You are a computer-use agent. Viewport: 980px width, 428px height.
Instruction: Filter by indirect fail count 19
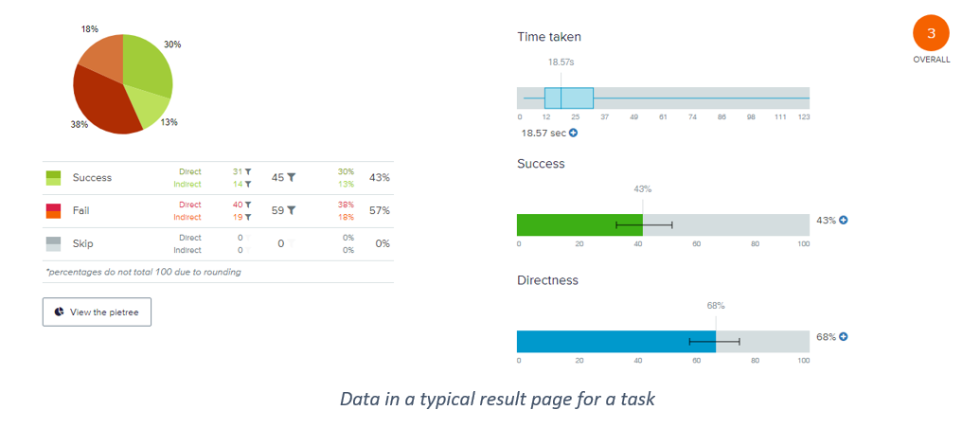coord(248,217)
